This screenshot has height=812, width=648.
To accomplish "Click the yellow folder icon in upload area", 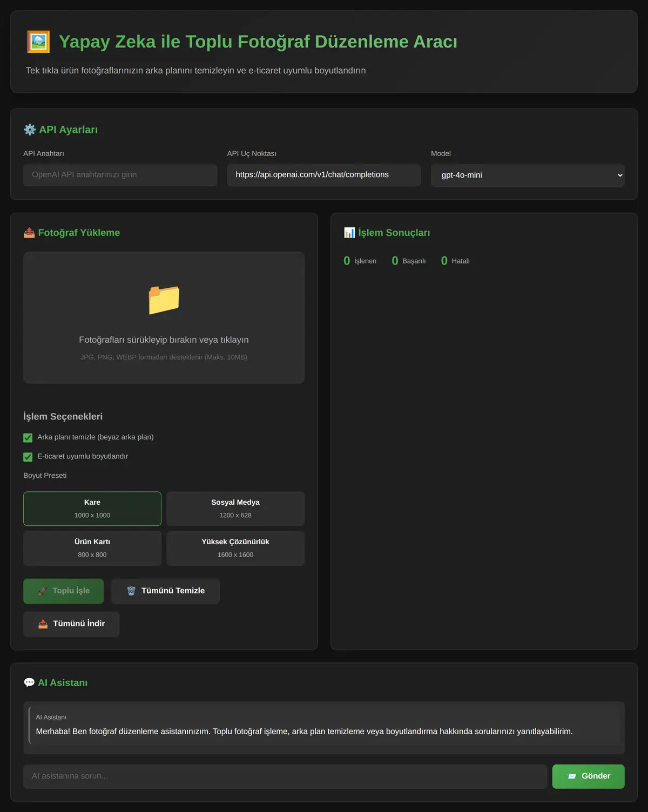I will (x=164, y=299).
